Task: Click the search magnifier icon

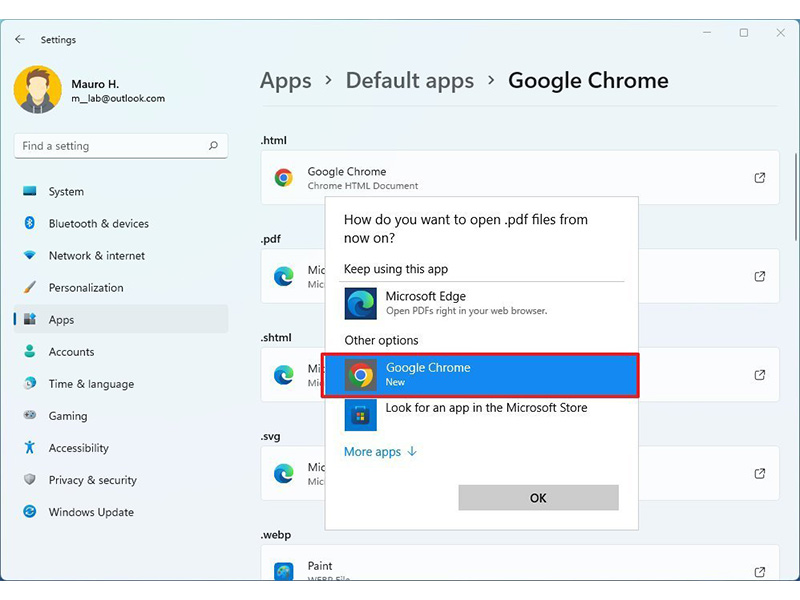Action: 213,146
